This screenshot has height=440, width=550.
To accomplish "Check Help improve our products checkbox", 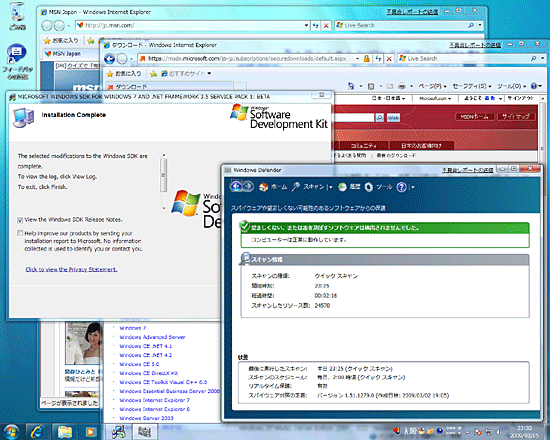I will coord(20,233).
